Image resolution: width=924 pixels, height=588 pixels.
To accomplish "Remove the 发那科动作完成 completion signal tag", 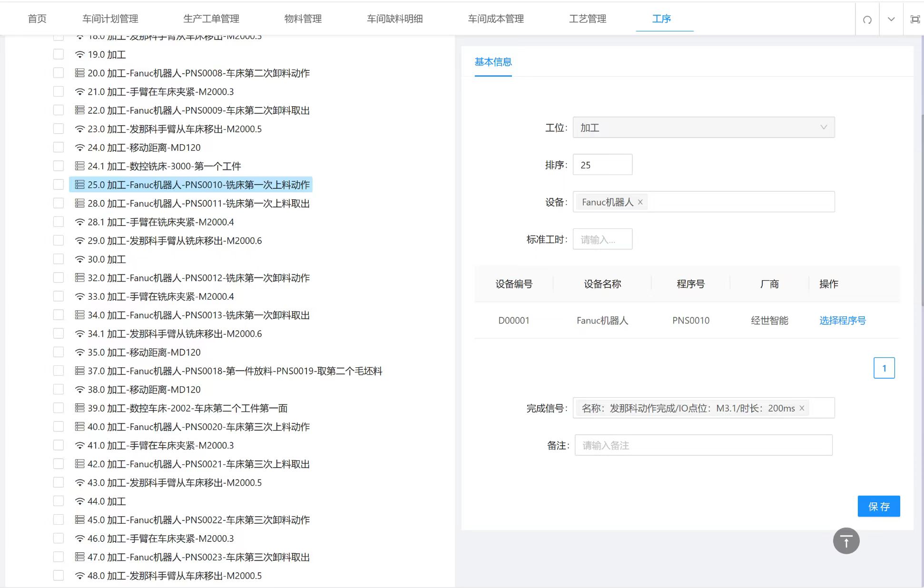I will pos(802,408).
